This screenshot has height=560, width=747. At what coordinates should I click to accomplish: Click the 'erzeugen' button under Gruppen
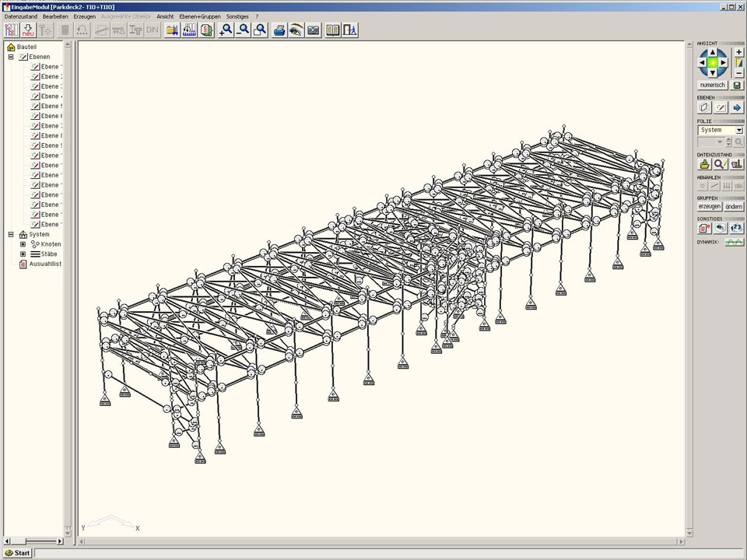click(x=709, y=206)
